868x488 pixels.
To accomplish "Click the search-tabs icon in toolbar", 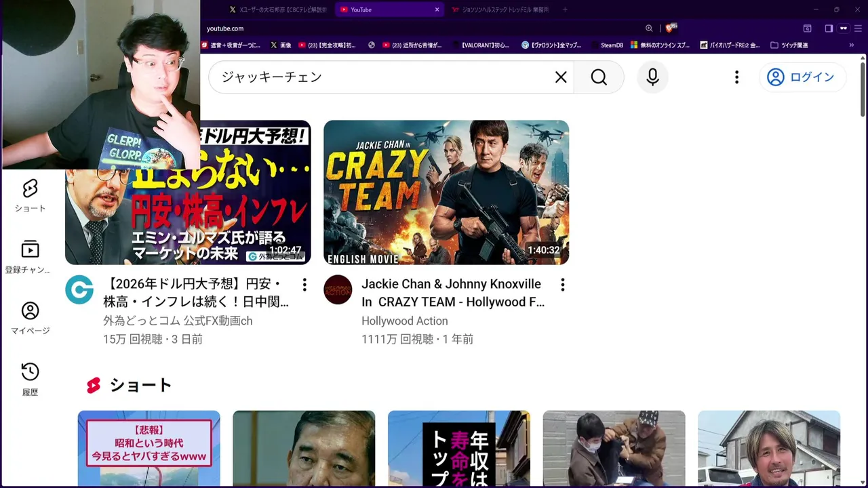I will coord(807,28).
